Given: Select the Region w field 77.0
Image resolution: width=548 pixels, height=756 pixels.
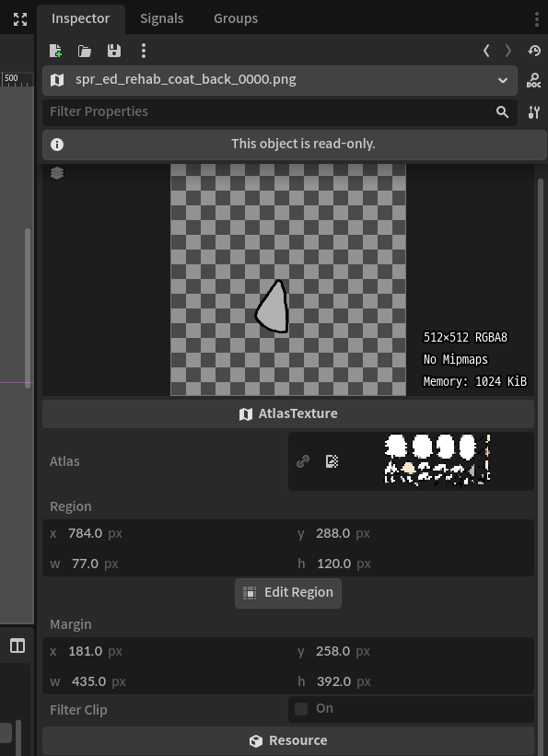Looking at the screenshot, I should tap(165, 564).
